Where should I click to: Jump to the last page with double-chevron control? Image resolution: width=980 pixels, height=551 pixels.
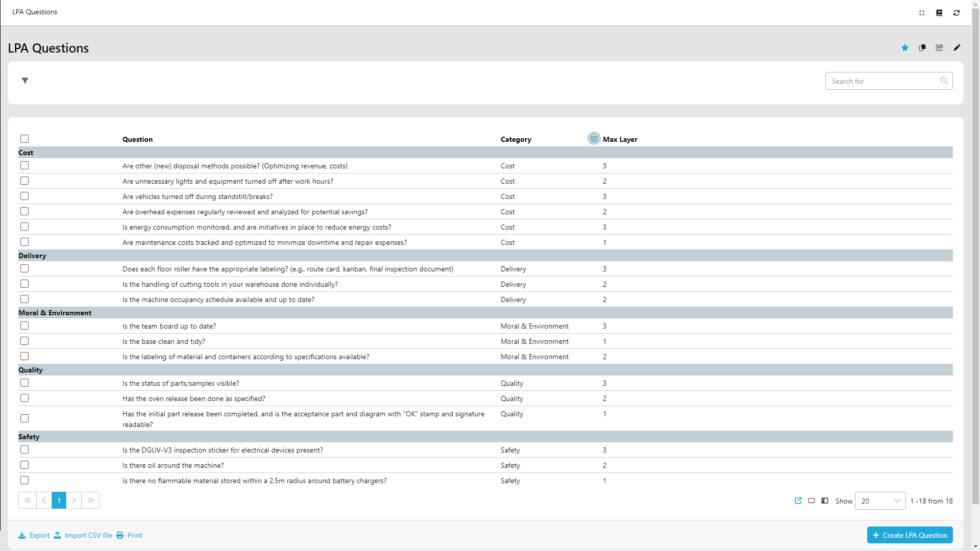pyautogui.click(x=90, y=500)
